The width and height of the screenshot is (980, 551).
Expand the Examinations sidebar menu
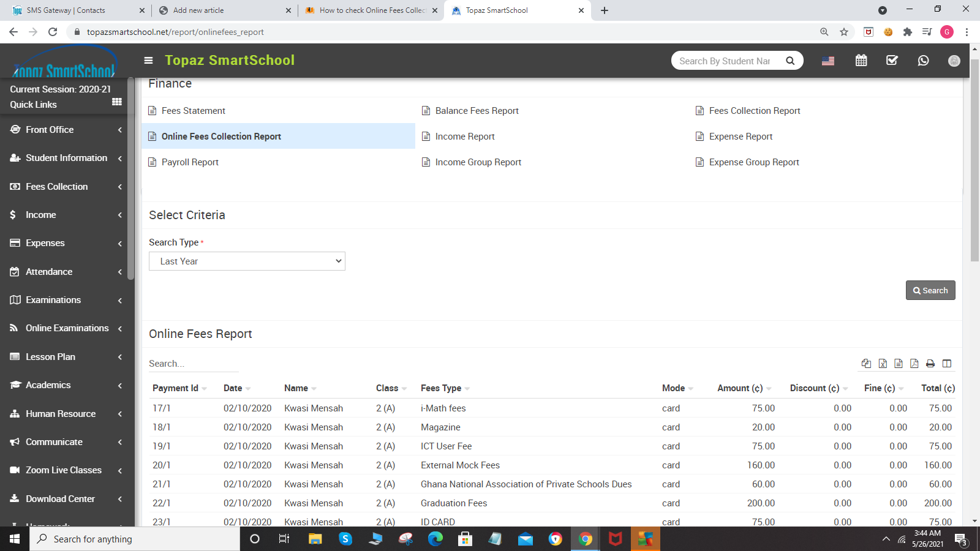(x=54, y=300)
